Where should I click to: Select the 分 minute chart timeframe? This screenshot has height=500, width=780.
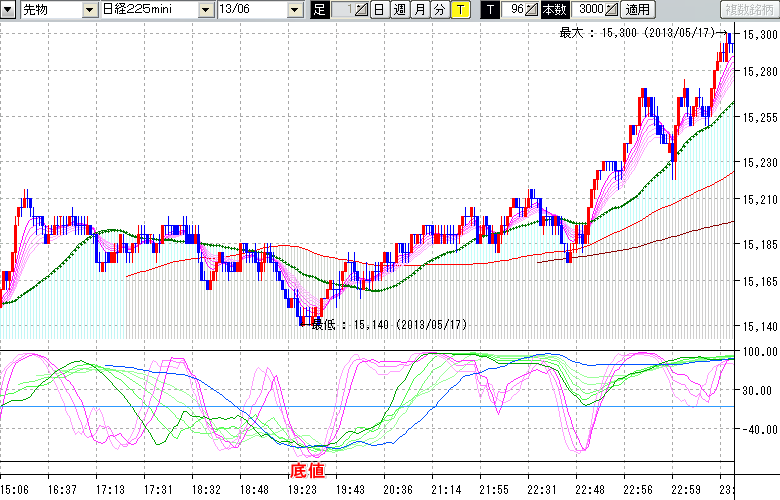click(x=439, y=10)
